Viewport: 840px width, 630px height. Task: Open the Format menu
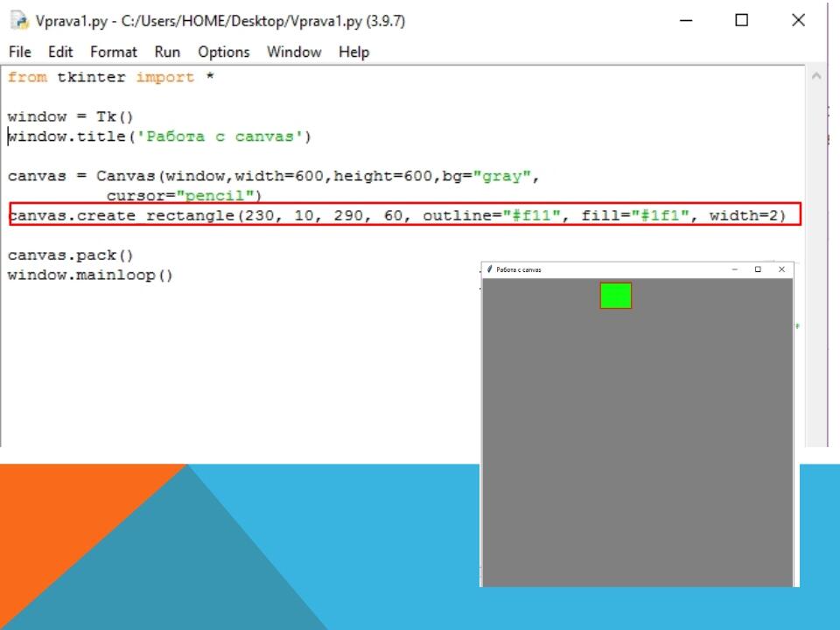point(113,52)
